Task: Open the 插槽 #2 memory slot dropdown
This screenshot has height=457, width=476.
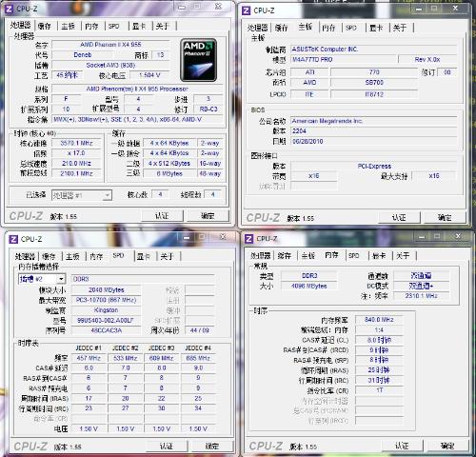Action: pos(42,279)
